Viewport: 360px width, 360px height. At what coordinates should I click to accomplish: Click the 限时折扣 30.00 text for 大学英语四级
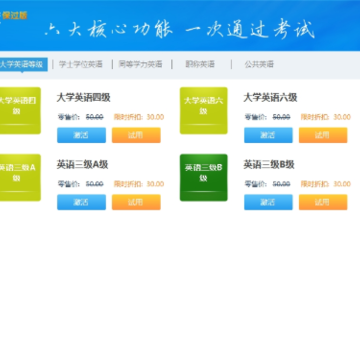click(139, 117)
